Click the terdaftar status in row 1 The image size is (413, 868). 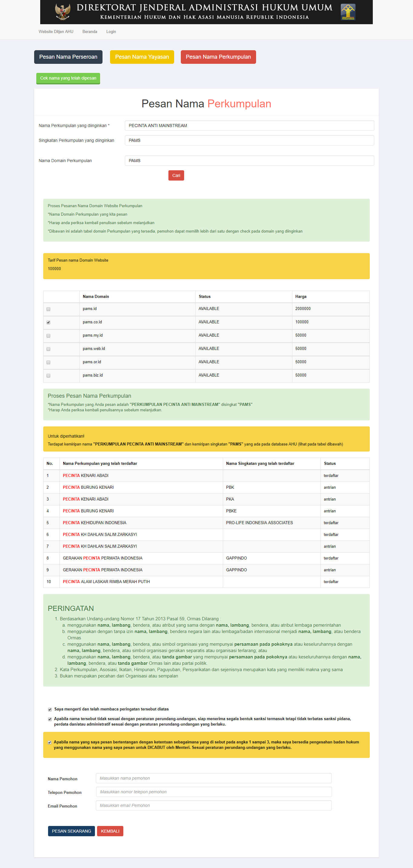point(331,475)
